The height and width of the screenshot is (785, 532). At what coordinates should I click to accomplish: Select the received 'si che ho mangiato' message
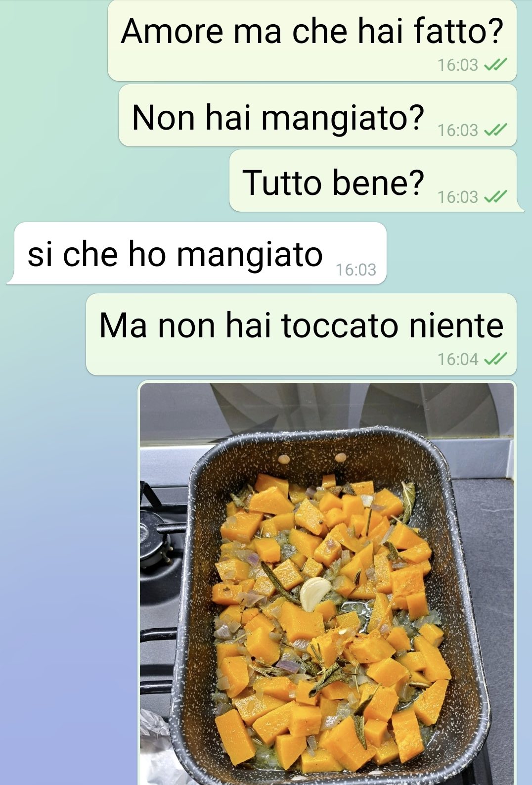[197, 253]
